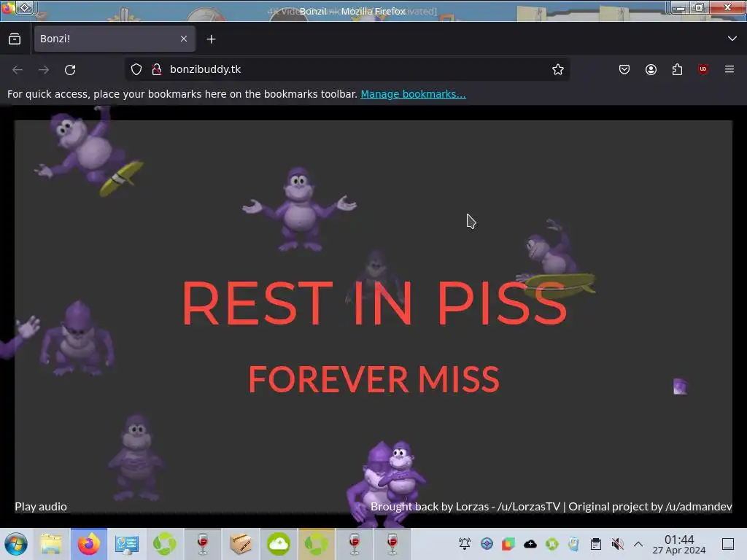The image size is (747, 560).
Task: Go forward one page
Action: (44, 69)
